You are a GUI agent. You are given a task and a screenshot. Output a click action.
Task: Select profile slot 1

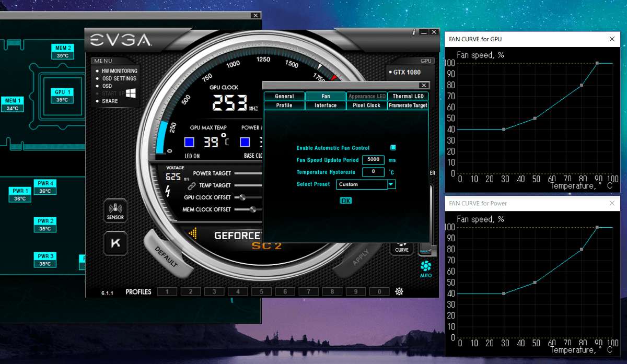coord(167,291)
